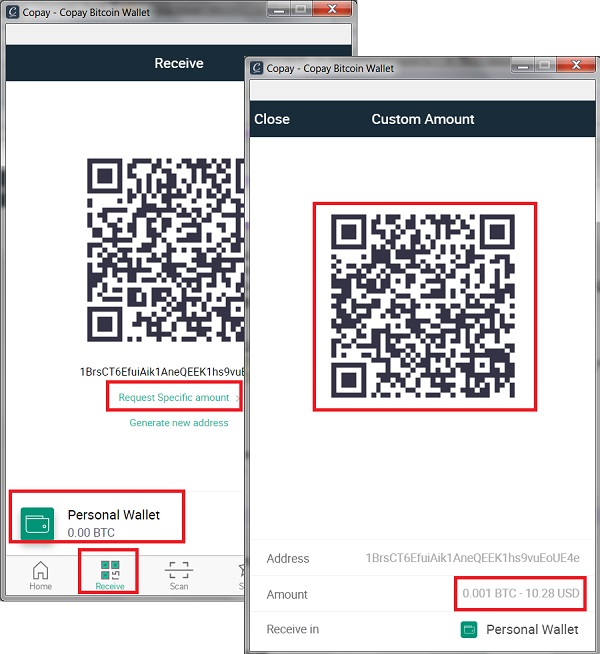Image resolution: width=600 pixels, height=654 pixels.
Task: Click the Copay logo icon in the back window title bar
Action: pyautogui.click(x=13, y=12)
